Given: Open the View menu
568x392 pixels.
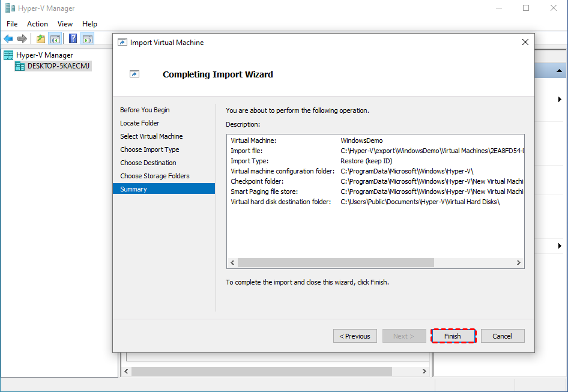Looking at the screenshot, I should (x=65, y=24).
